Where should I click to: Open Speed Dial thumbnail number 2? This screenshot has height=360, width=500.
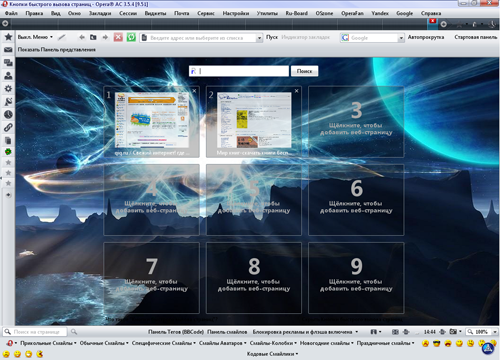click(254, 122)
